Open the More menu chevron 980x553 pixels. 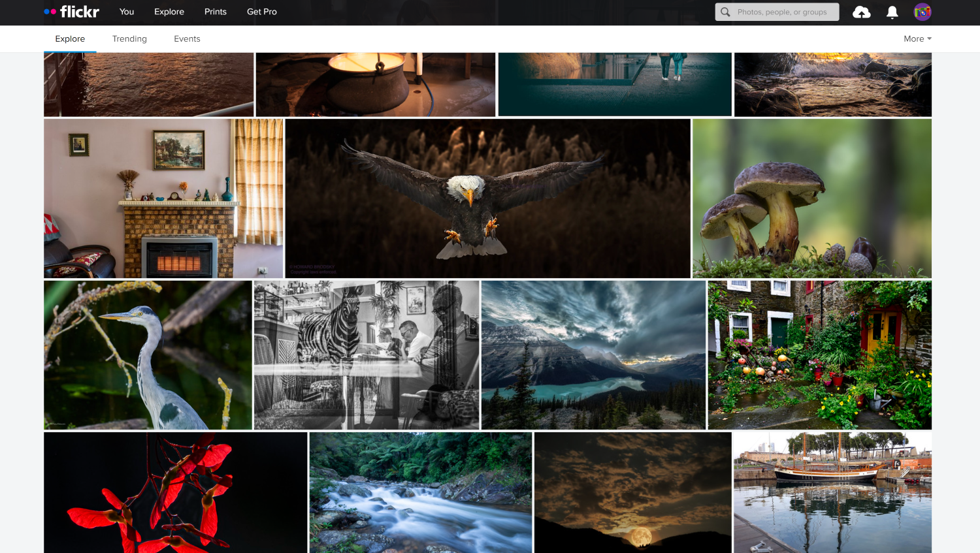pos(931,39)
